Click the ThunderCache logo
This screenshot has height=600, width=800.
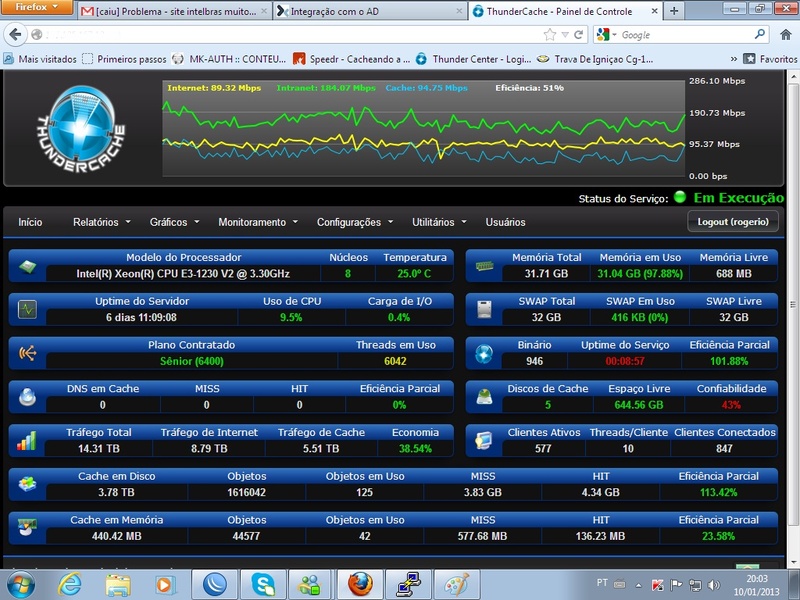click(81, 129)
